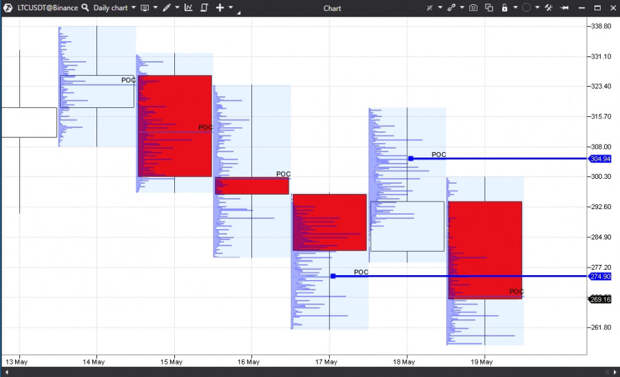The height and width of the screenshot is (377, 620).
Task: Expand the chart template dropdown arrow
Action: 155,8
